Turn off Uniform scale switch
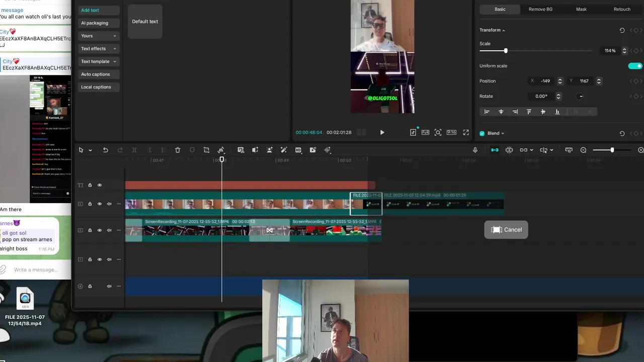 coord(635,66)
